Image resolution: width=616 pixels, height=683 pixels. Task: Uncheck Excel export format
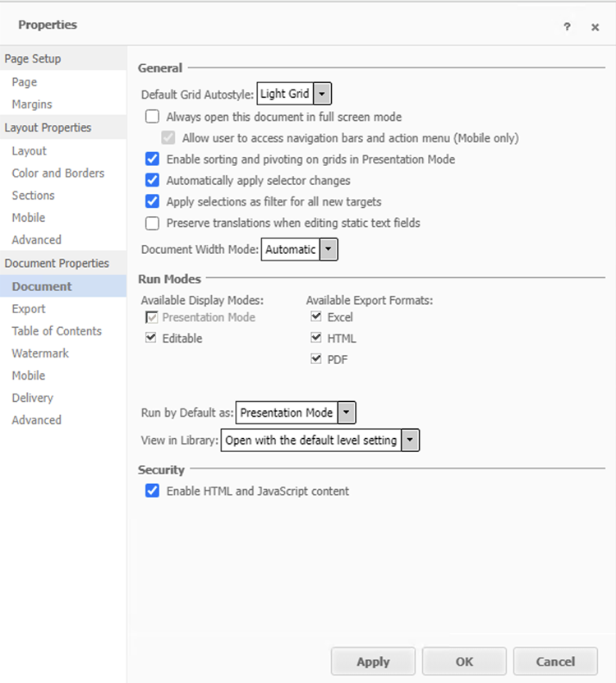tap(316, 317)
